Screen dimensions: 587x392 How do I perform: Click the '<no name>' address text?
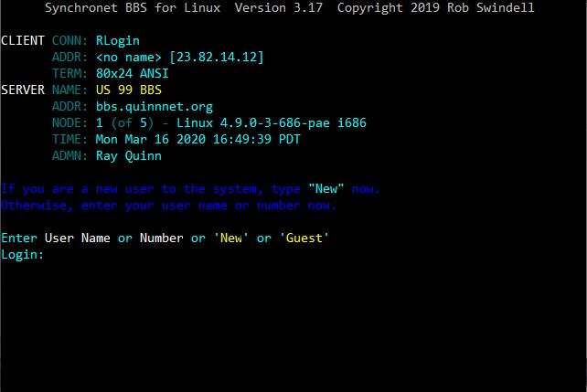click(x=128, y=57)
